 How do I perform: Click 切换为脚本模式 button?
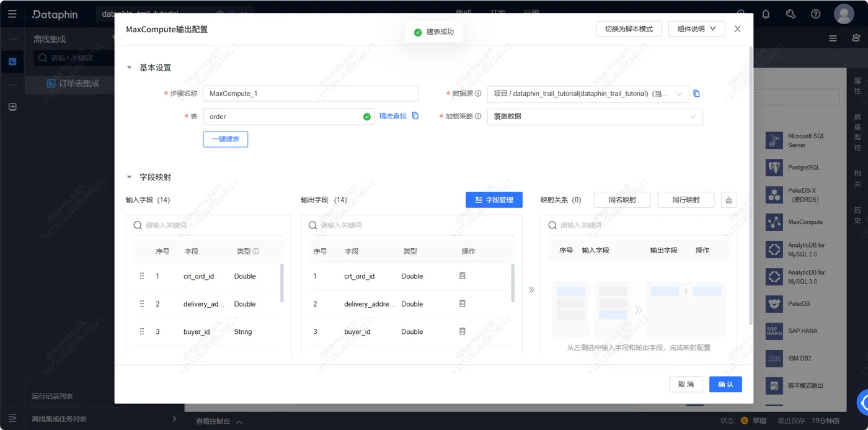629,29
